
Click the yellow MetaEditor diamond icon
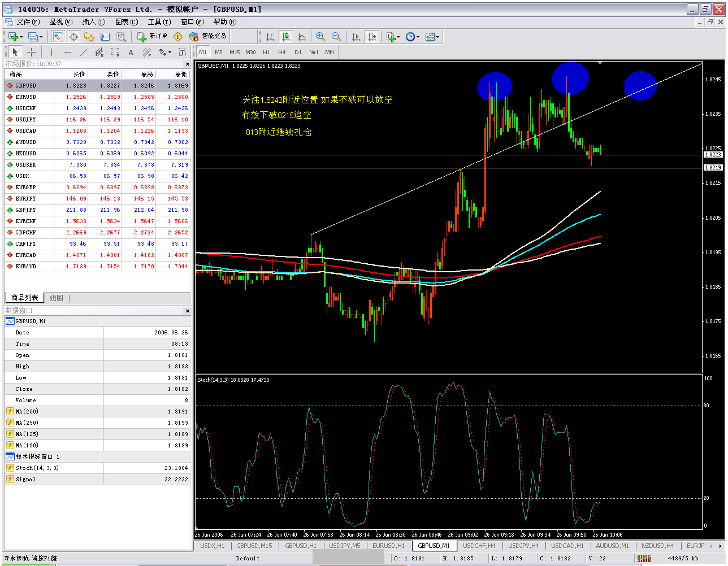pos(178,37)
